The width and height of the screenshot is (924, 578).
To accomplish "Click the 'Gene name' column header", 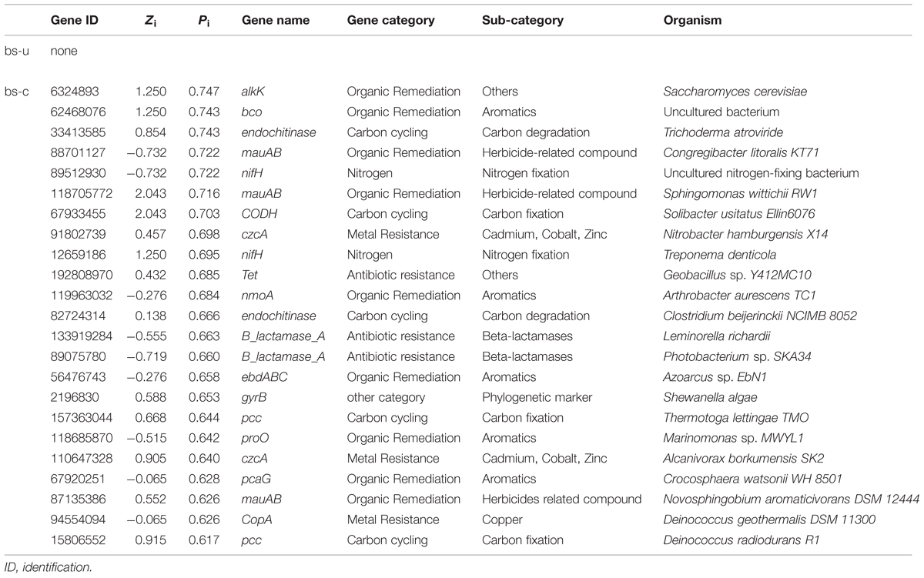I will [276, 21].
